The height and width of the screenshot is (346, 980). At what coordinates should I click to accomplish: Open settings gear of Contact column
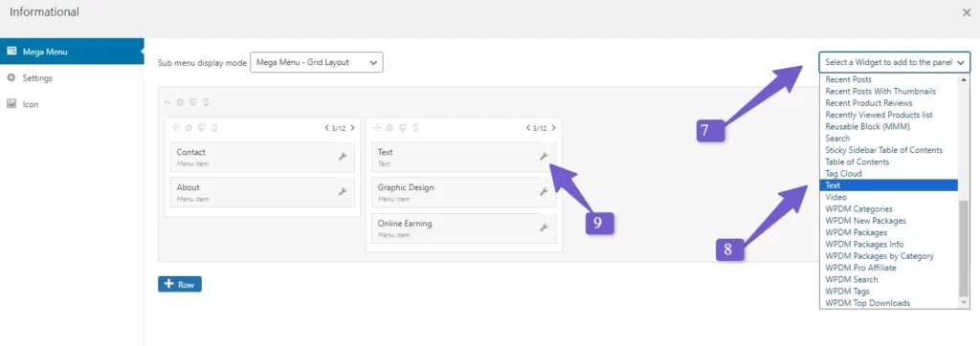[x=189, y=128]
